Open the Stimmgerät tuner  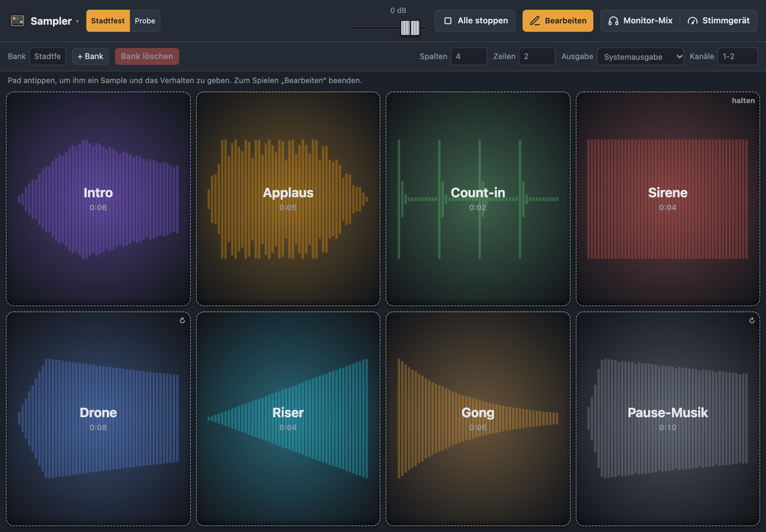(718, 21)
